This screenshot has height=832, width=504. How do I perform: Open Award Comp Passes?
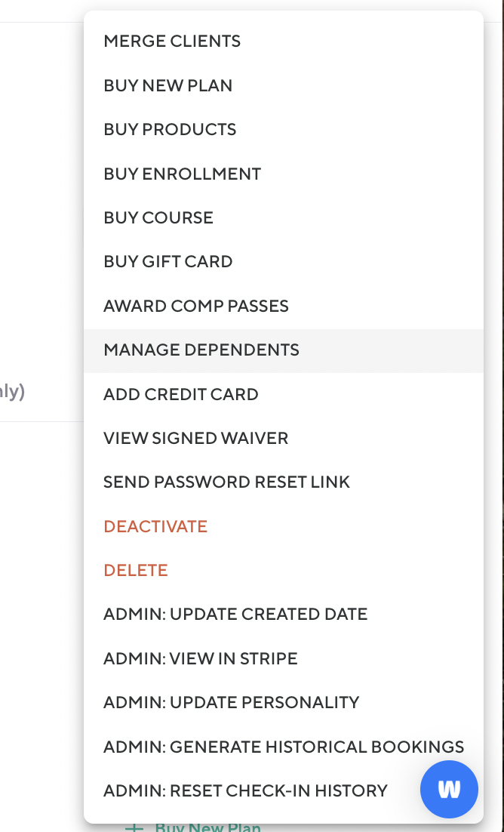tap(196, 306)
